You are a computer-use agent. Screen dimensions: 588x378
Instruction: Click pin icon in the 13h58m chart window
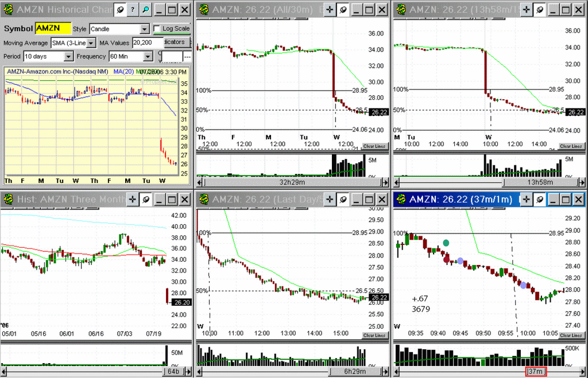click(x=540, y=10)
